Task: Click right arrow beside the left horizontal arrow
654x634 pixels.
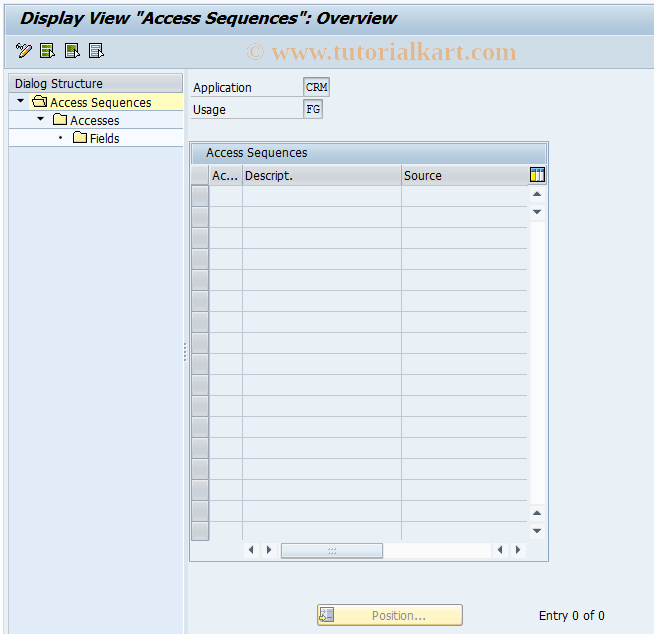Action: pyautogui.click(x=269, y=550)
